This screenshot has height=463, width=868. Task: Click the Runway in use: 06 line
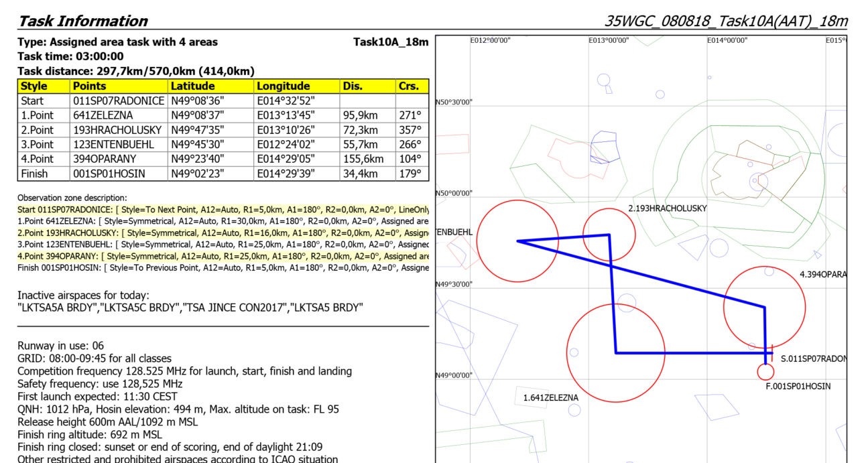coord(61,346)
